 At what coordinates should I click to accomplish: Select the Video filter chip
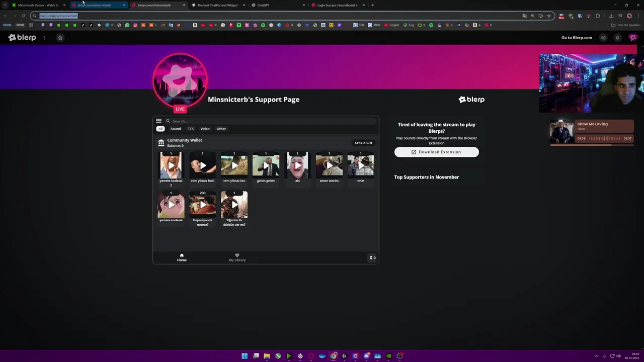205,129
